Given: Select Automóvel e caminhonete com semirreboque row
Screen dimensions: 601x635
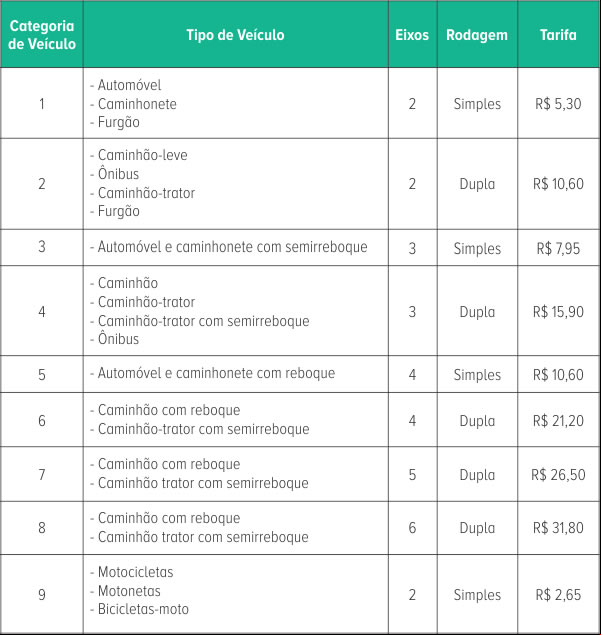Looking at the screenshot, I should [x=300, y=247].
